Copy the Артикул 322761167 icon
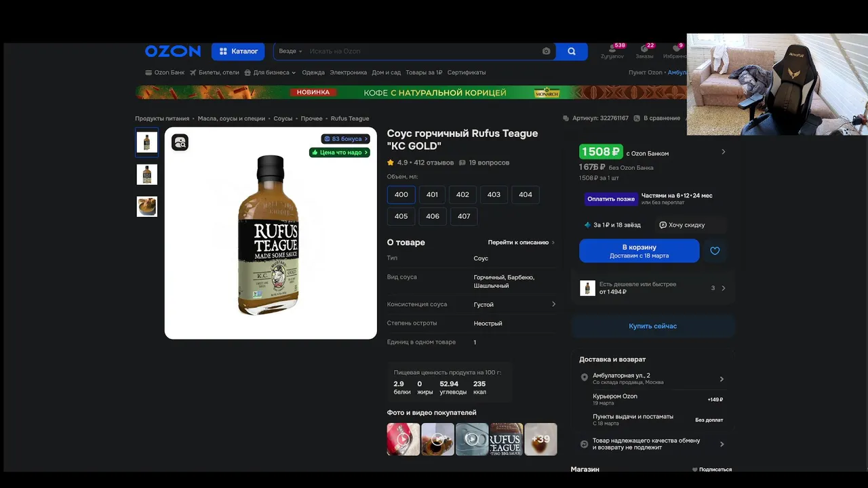This screenshot has width=868, height=488. click(566, 119)
